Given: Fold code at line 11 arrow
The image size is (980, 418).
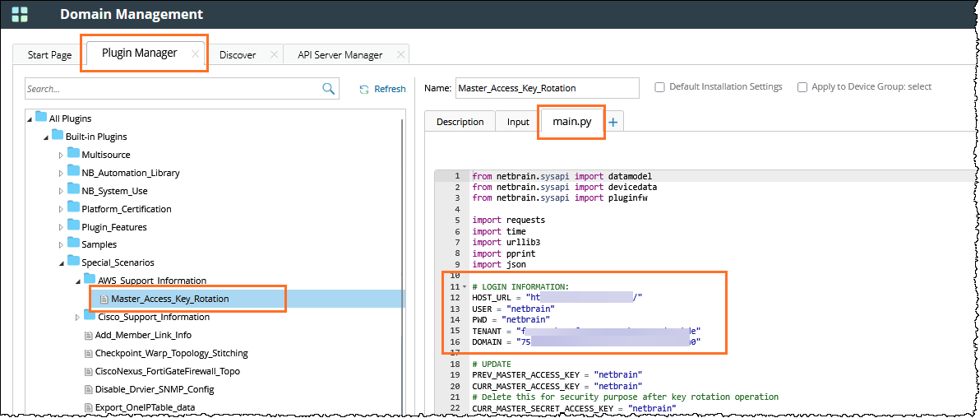Looking at the screenshot, I should [x=465, y=286].
